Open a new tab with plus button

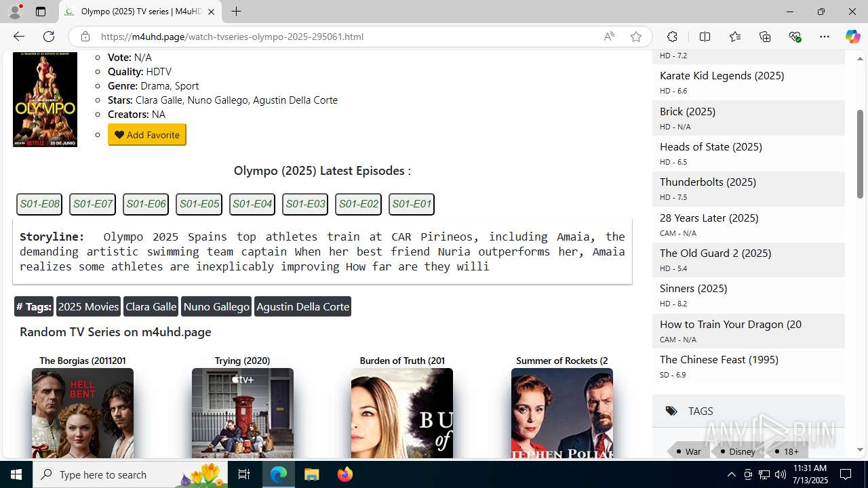[236, 12]
